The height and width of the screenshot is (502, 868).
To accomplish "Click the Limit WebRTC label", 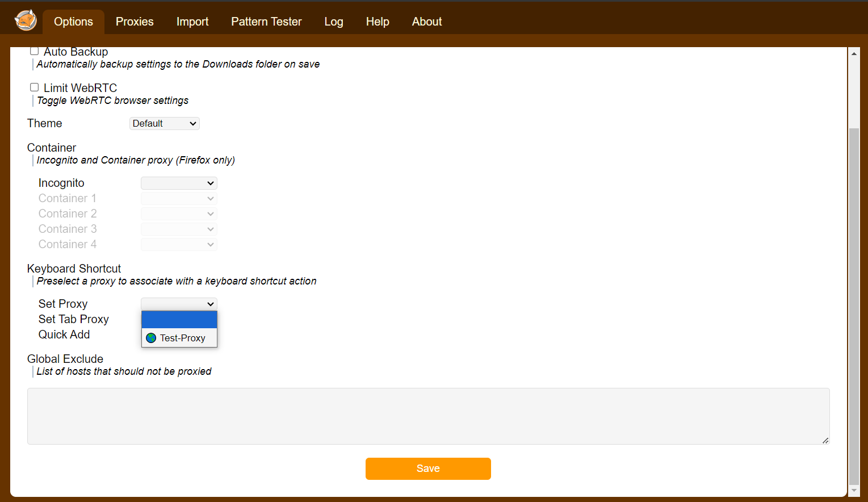I will [80, 88].
